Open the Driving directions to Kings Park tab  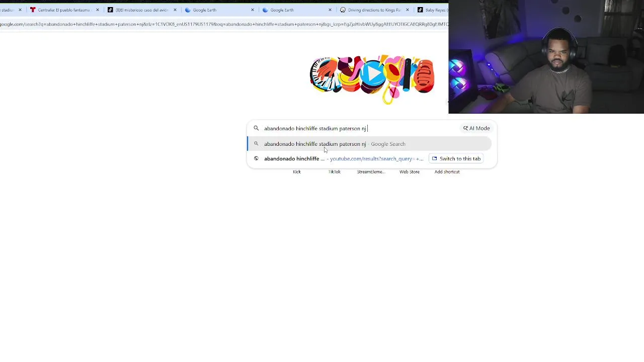pyautogui.click(x=374, y=10)
